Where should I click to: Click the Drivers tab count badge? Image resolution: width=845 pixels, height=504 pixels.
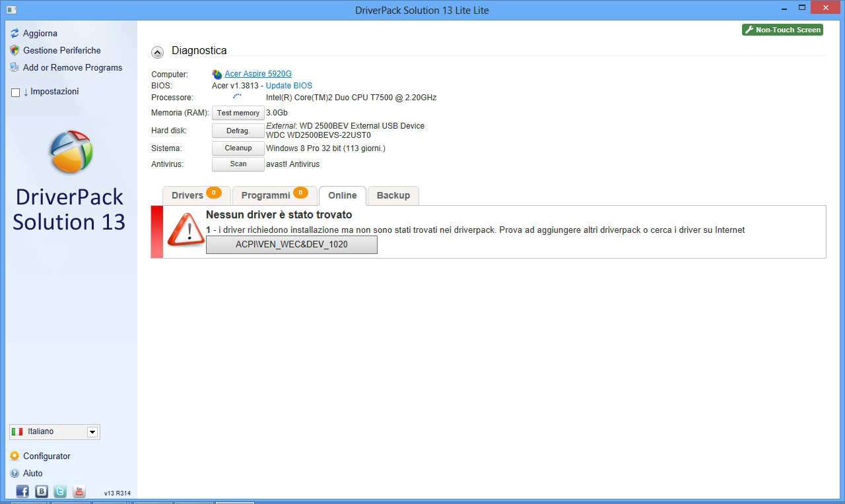pyautogui.click(x=213, y=193)
